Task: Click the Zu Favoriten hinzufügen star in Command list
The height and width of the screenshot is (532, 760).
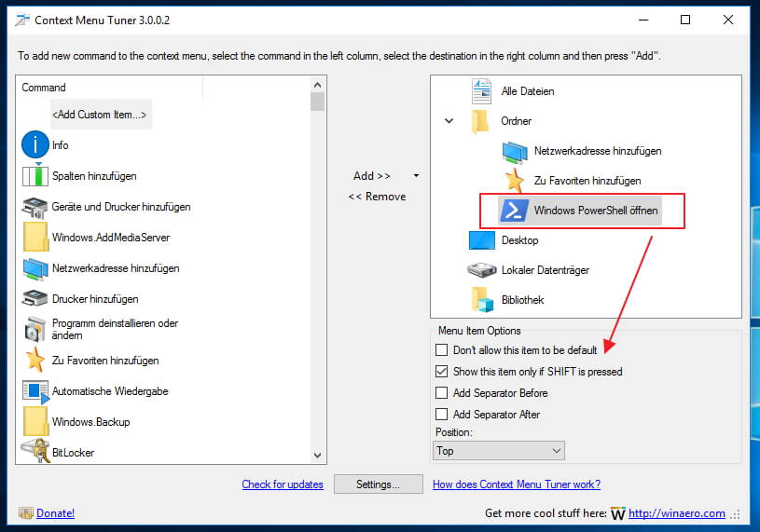Action: [x=35, y=360]
